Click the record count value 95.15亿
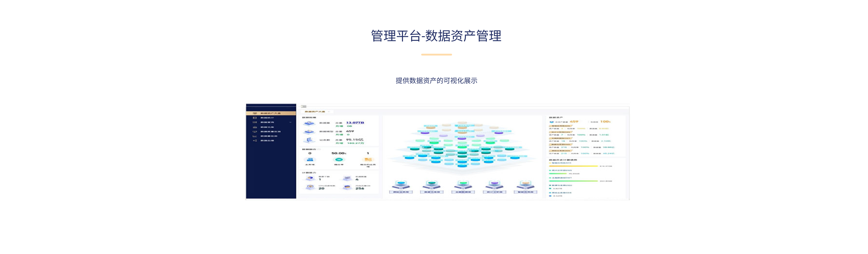The image size is (868, 254). [x=355, y=140]
